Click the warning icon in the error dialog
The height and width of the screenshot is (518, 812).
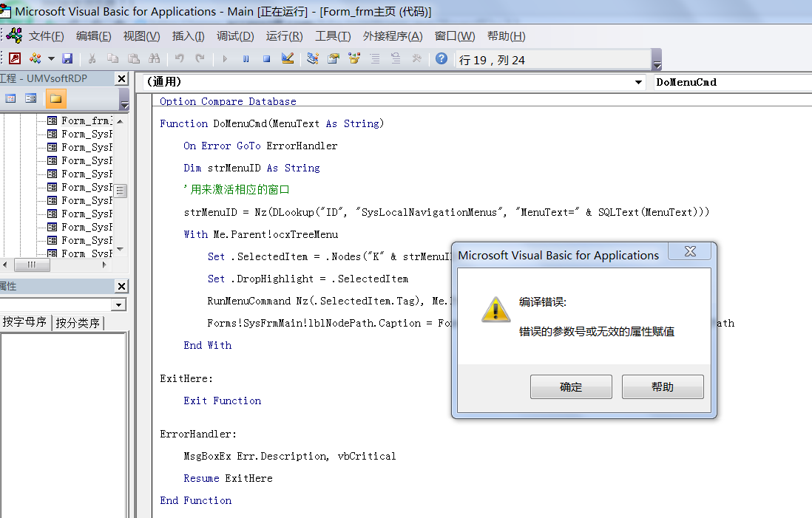tap(495, 310)
